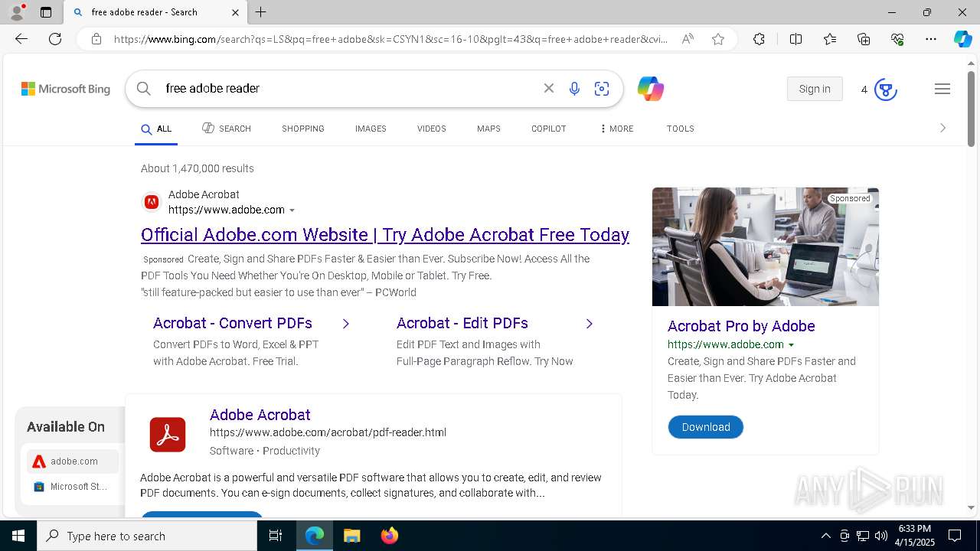Open Bing hamburger settings menu
Screen dimensions: 980x551
942,89
